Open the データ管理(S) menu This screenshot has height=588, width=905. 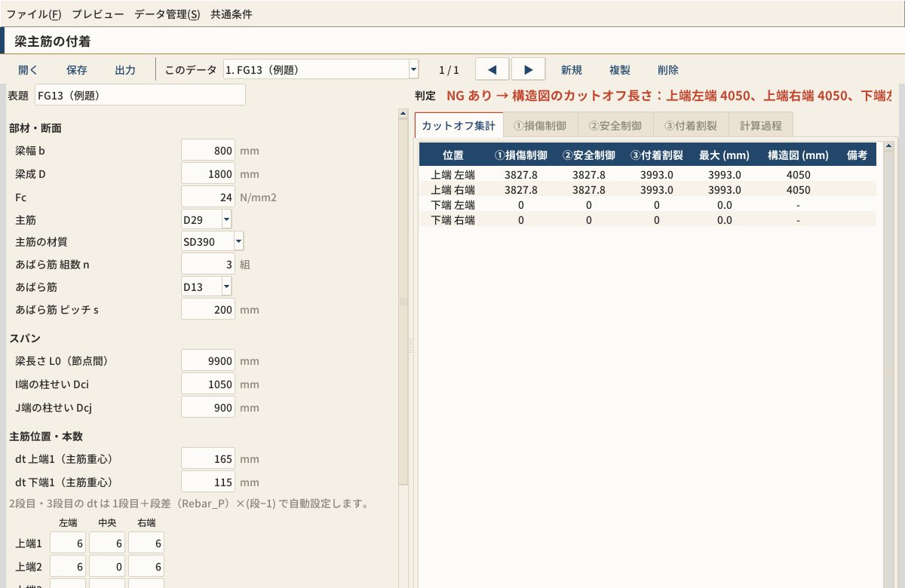coord(167,14)
